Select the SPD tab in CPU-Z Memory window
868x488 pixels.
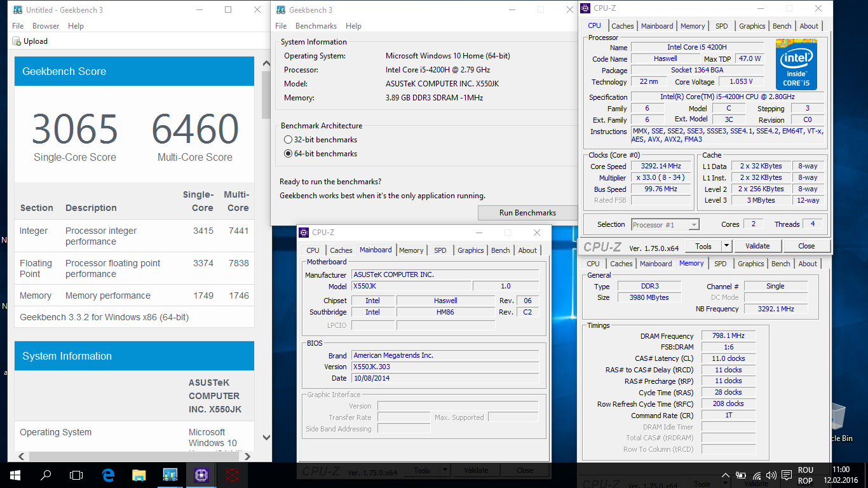(x=721, y=264)
